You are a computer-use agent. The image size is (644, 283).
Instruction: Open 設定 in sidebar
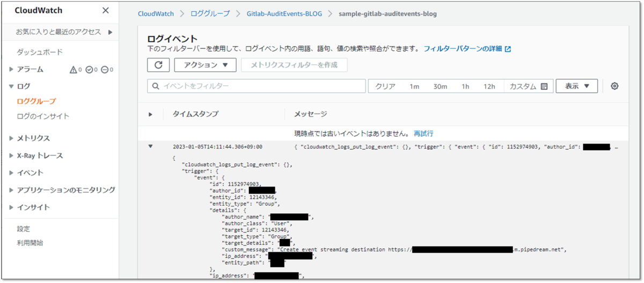tap(24, 228)
